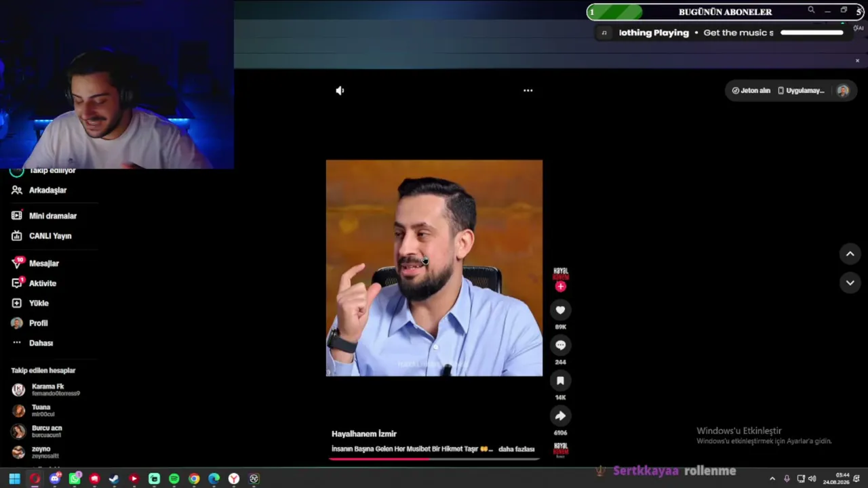Click the 'Takip edilen hesaplar' heading
Screen dimensions: 868x488
point(43,371)
